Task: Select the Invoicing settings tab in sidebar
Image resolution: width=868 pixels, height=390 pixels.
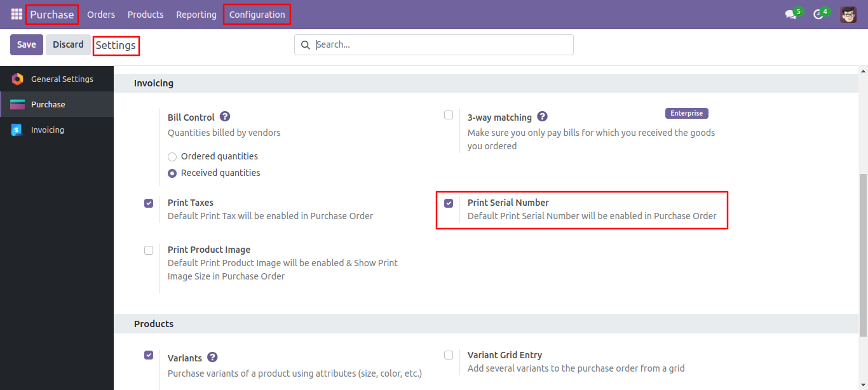Action: pyautogui.click(x=57, y=130)
